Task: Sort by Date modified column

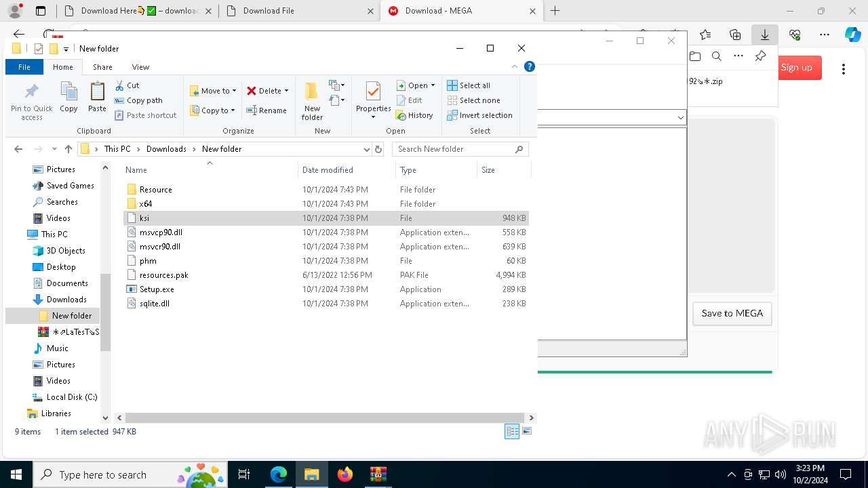Action: [x=347, y=170]
